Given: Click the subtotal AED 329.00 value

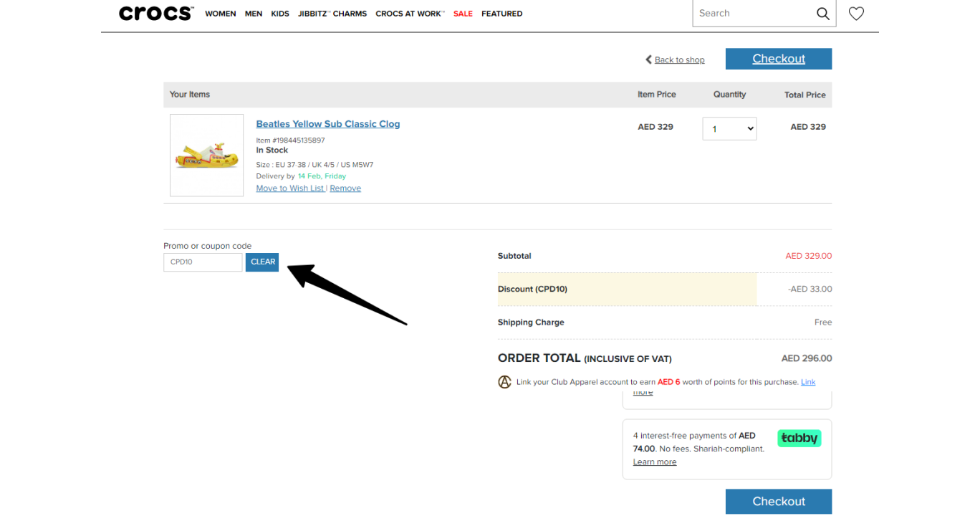Looking at the screenshot, I should [x=809, y=256].
